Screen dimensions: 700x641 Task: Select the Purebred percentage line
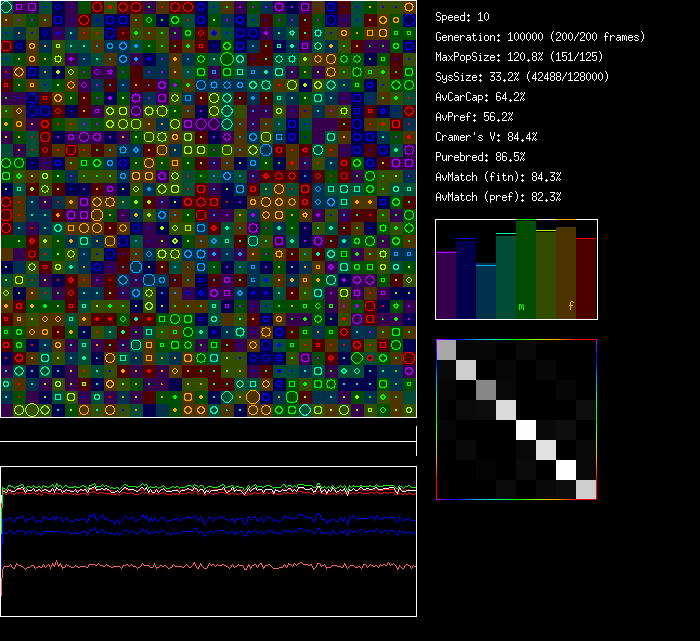click(x=480, y=157)
